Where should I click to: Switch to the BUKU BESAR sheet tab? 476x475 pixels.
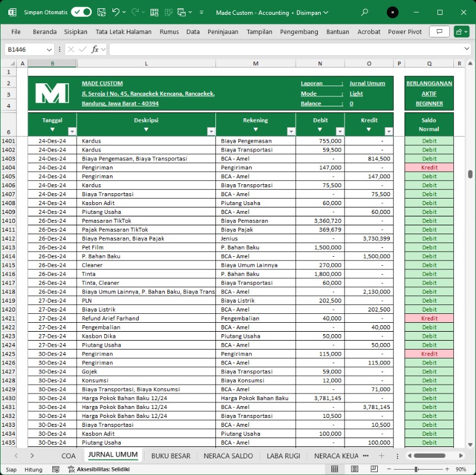[x=171, y=456]
